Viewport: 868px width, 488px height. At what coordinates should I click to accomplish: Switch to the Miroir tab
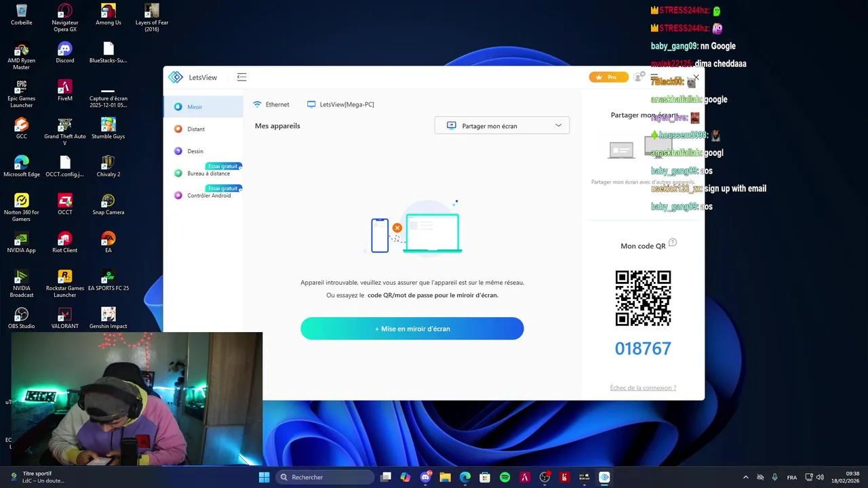pos(203,106)
